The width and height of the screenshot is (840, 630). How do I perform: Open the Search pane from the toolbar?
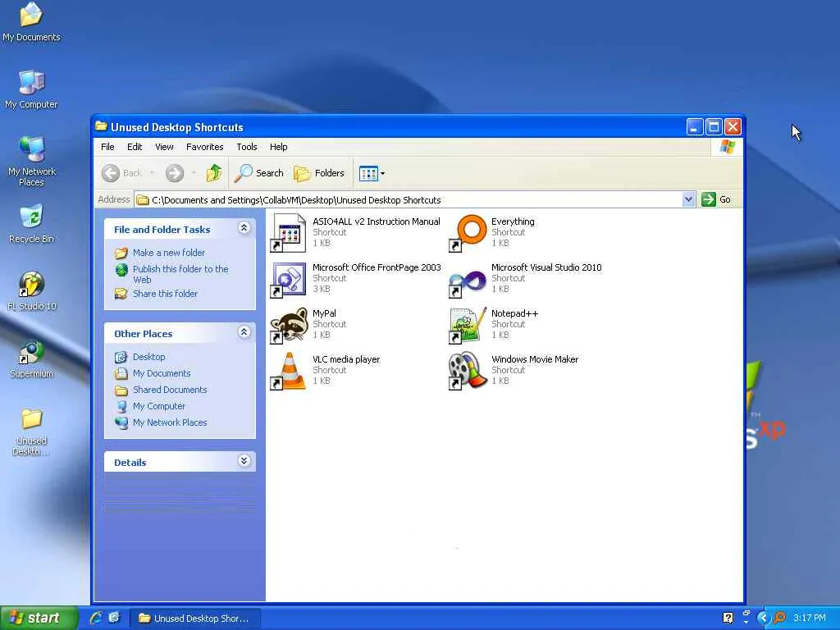point(259,173)
